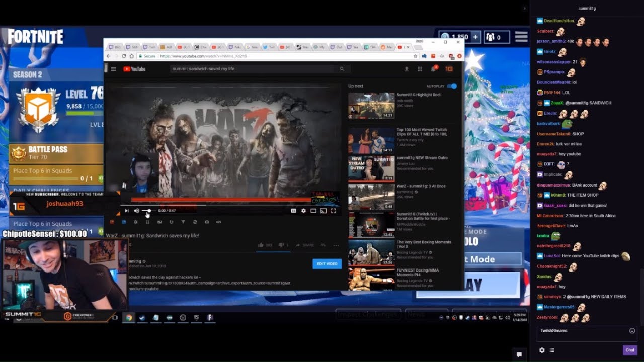Go to YouTube home via logo
This screenshot has height=362, width=644.
pos(134,69)
